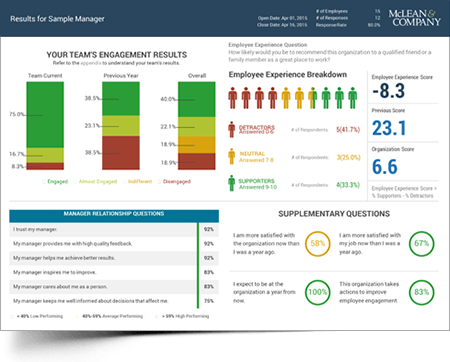
Task: Click the yellow Neutral person icon
Action: click(x=231, y=157)
